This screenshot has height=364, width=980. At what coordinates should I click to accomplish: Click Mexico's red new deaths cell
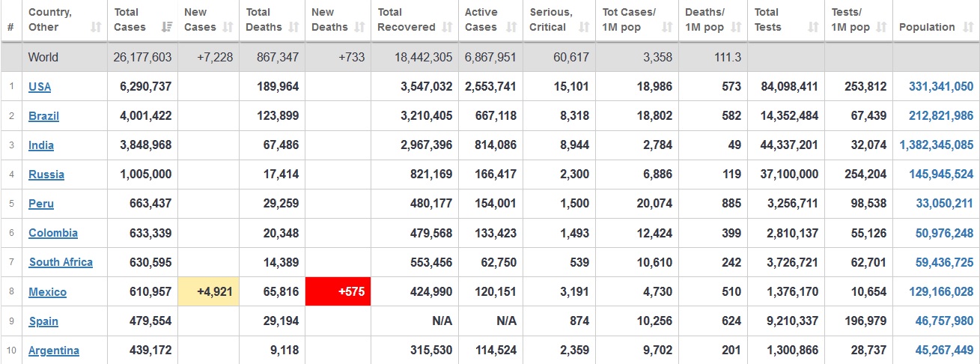[x=338, y=292]
